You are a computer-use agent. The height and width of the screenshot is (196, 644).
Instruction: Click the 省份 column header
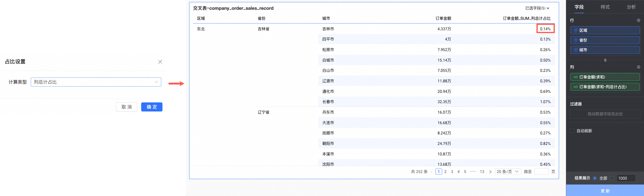coord(262,19)
